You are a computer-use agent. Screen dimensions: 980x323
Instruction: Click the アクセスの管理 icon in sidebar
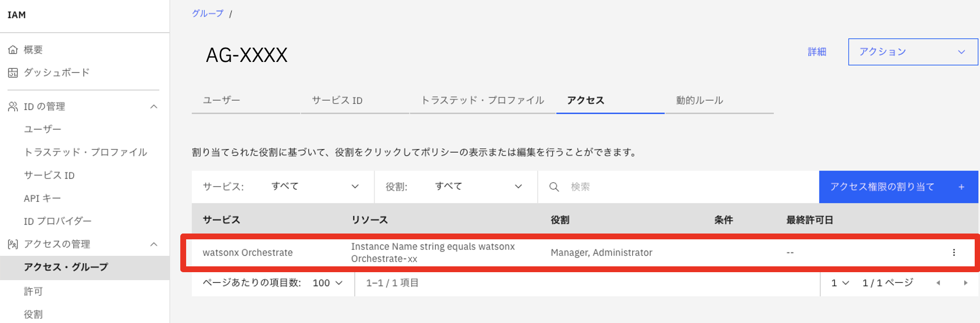tap(13, 244)
